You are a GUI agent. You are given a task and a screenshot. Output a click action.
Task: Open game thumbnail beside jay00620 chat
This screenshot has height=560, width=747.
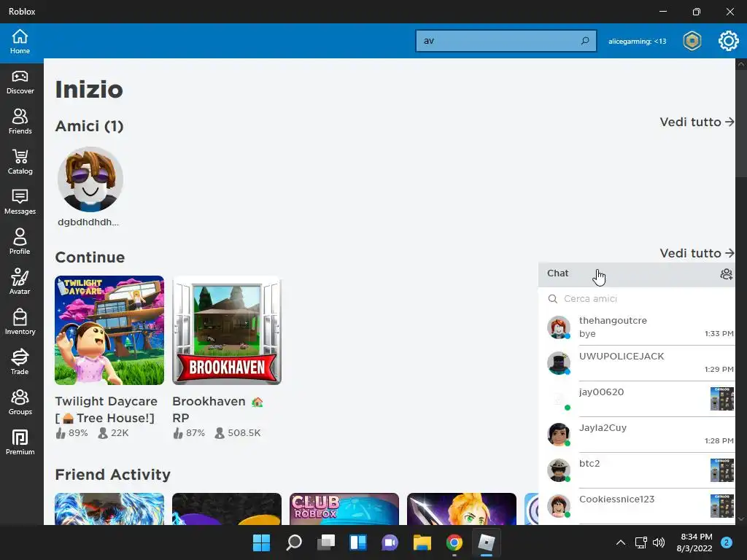point(721,399)
